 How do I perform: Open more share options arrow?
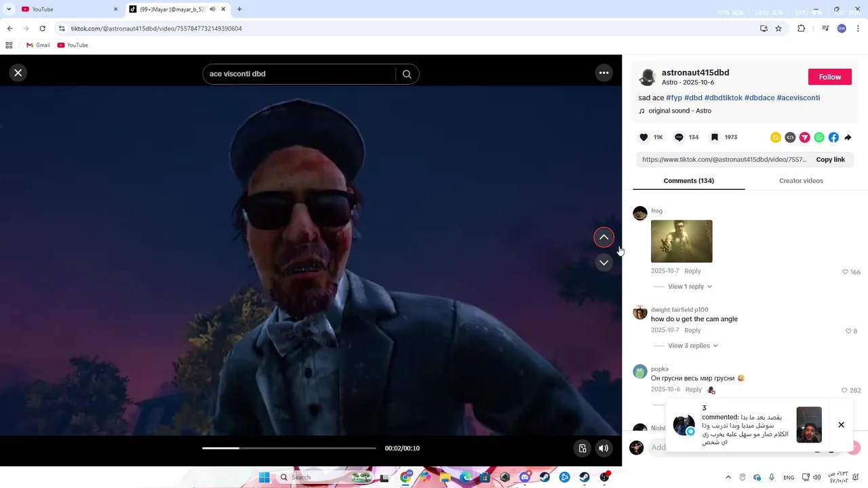(848, 138)
